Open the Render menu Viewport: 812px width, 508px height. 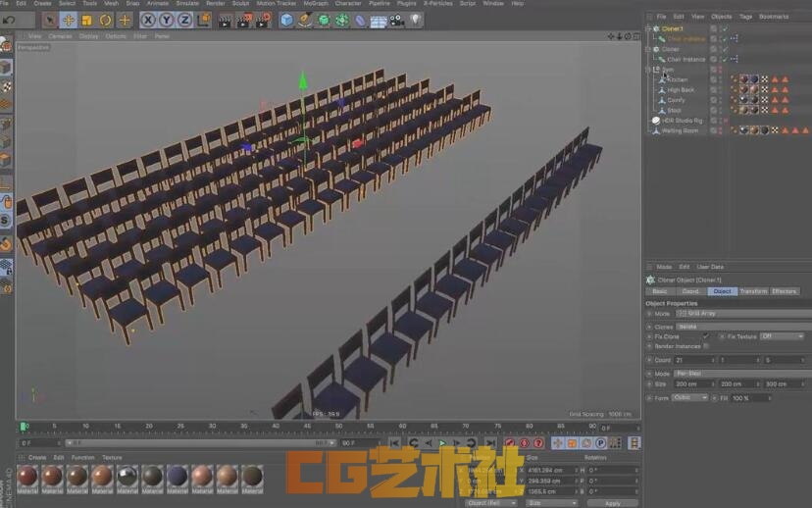(x=216, y=3)
